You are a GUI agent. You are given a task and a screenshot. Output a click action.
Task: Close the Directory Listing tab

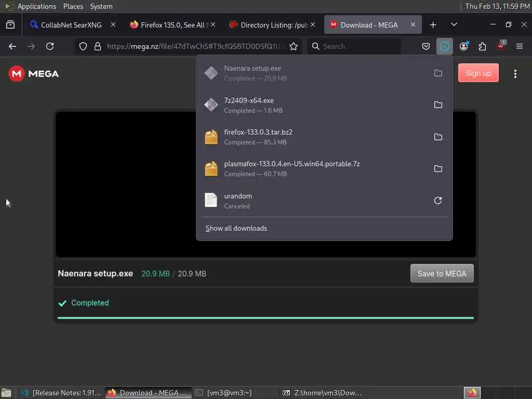point(313,25)
